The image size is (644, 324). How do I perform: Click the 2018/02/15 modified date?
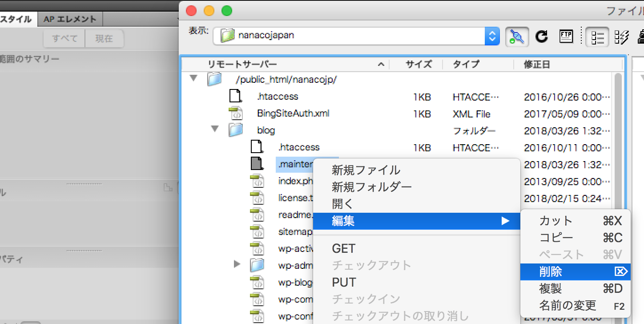click(x=567, y=198)
